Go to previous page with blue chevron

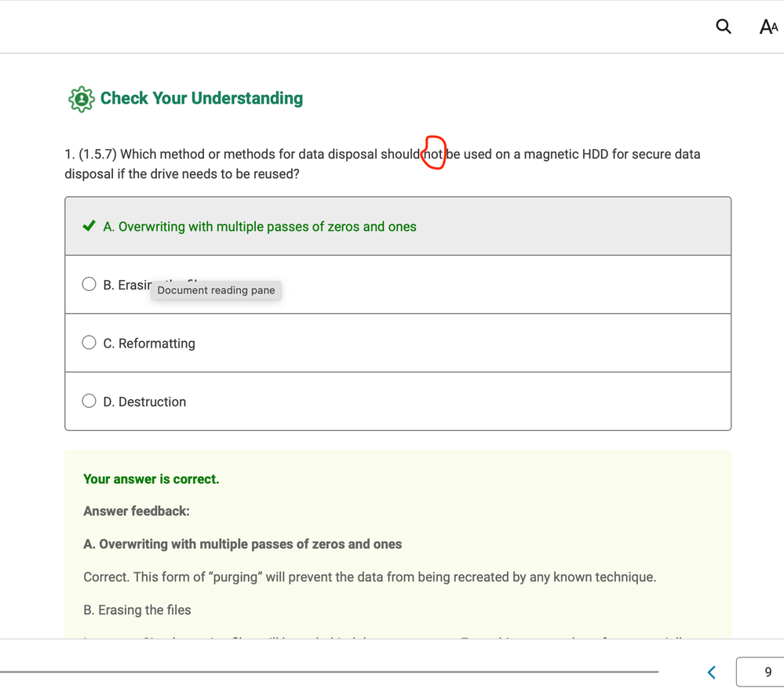click(712, 672)
